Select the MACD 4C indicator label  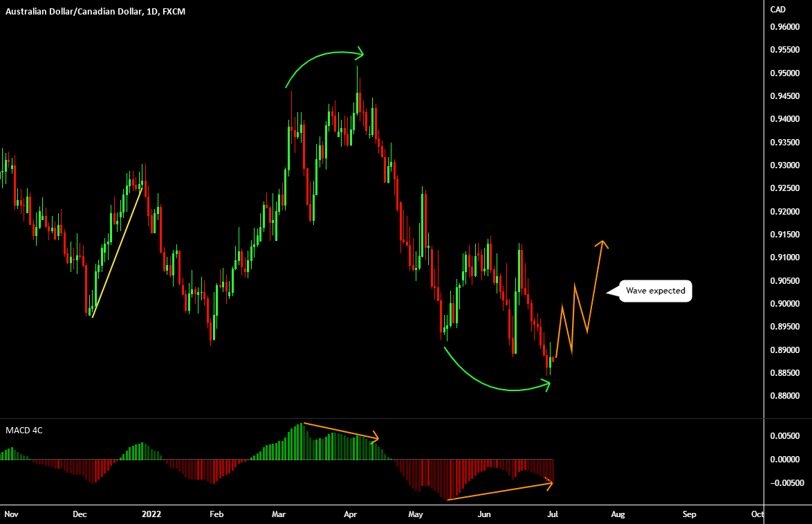pyautogui.click(x=24, y=430)
